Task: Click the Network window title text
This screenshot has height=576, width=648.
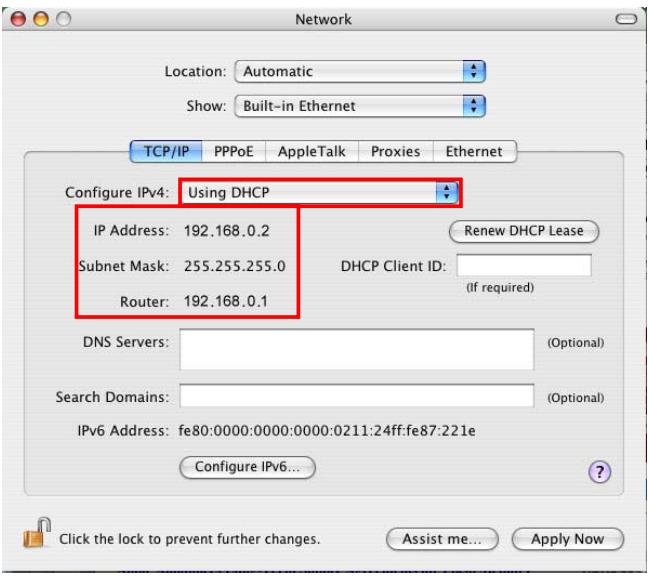Action: 323,19
